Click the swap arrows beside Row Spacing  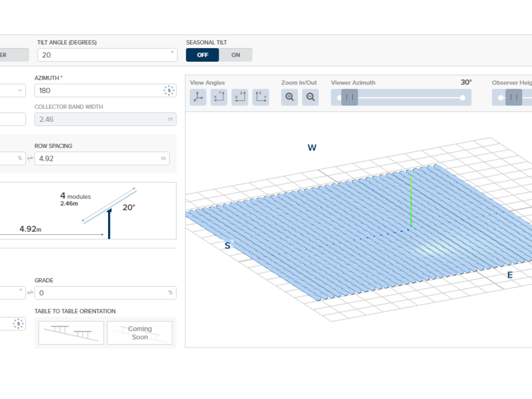tap(30, 158)
